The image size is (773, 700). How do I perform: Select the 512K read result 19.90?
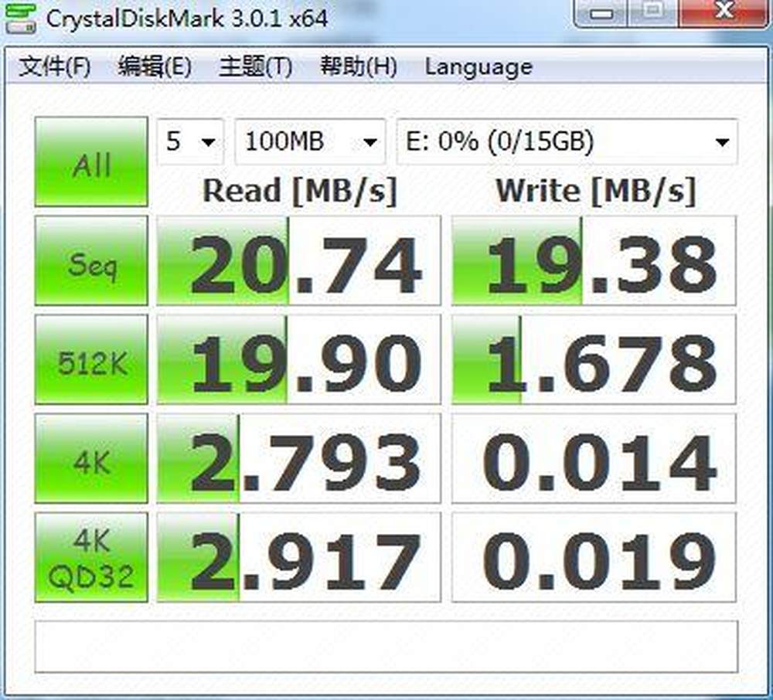tap(298, 359)
